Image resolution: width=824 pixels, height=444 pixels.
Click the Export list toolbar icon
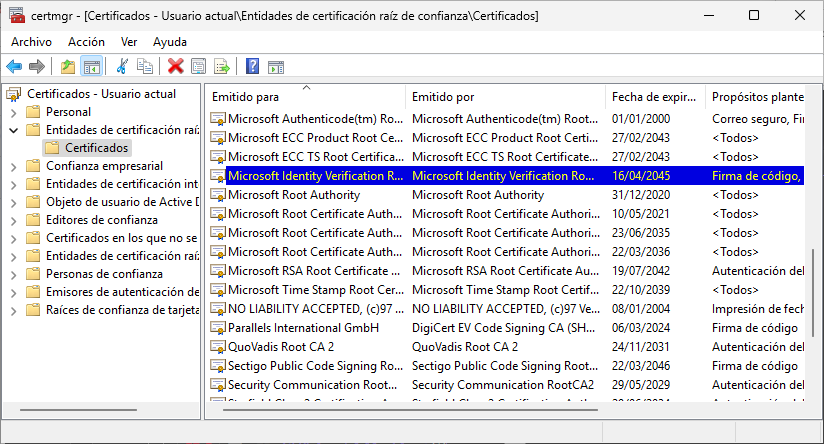(x=222, y=67)
